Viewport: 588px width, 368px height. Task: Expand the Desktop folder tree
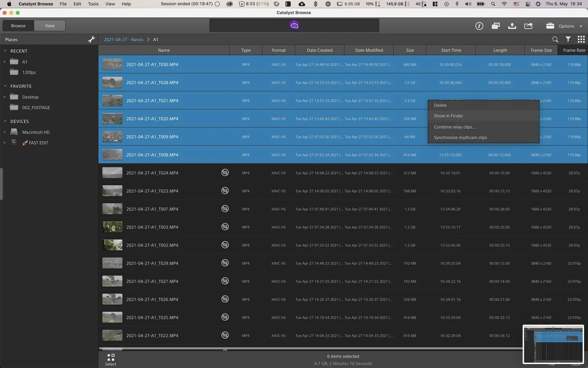point(5,97)
